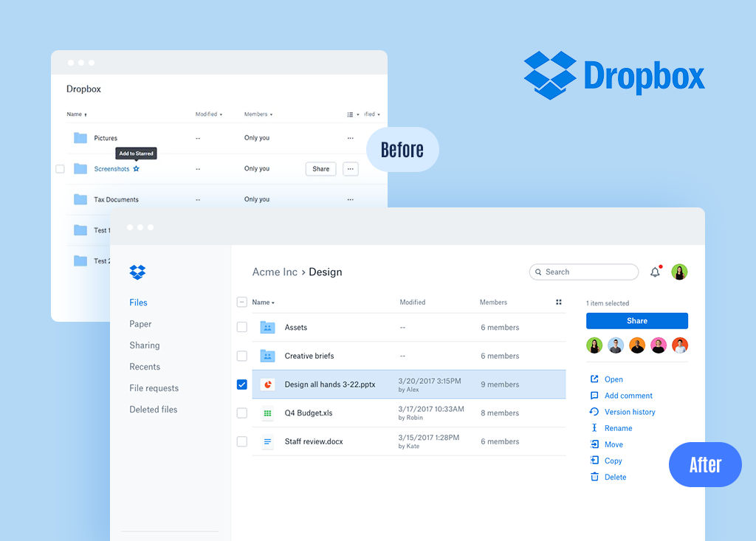Click the Copy file icon
The image size is (756, 541).
pyautogui.click(x=594, y=461)
